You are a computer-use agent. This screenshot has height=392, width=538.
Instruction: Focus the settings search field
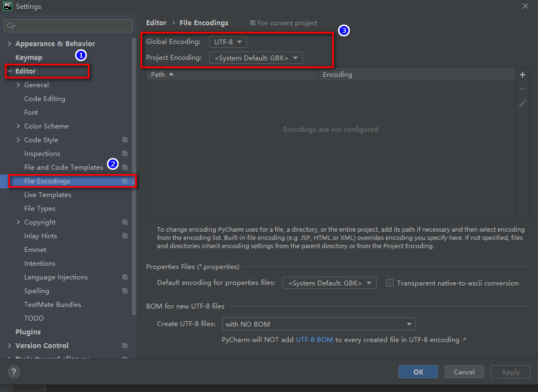pos(68,26)
